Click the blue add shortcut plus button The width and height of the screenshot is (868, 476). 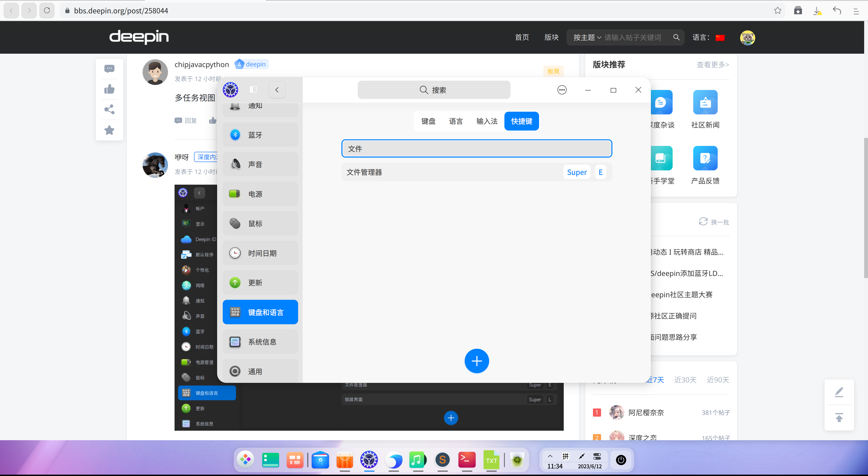coord(477,361)
